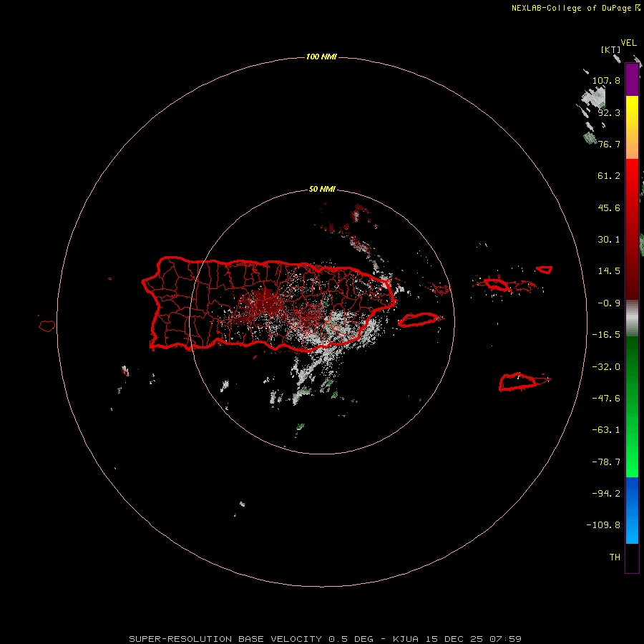Select the 30.1 legend value
The image size is (644, 644).
(609, 240)
